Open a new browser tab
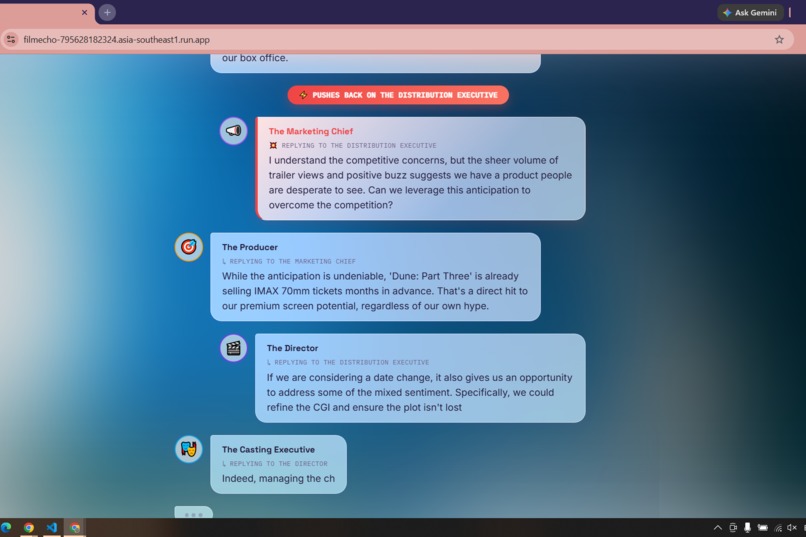 (107, 12)
